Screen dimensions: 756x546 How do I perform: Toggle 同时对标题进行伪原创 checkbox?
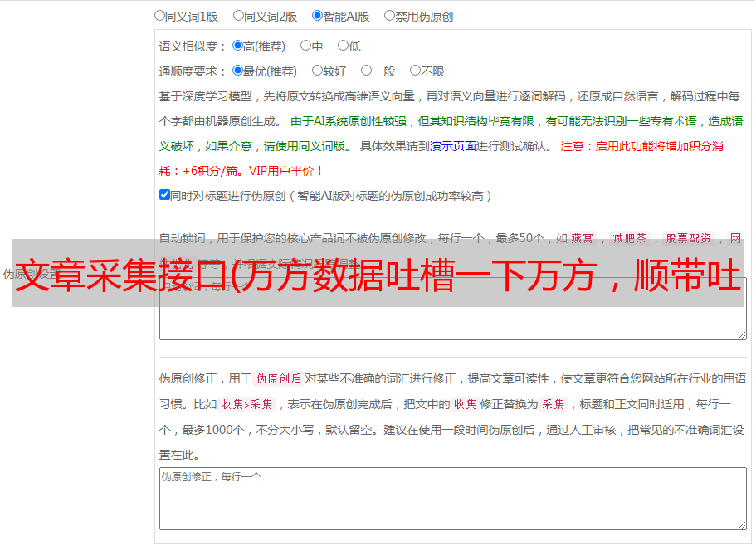click(x=164, y=195)
